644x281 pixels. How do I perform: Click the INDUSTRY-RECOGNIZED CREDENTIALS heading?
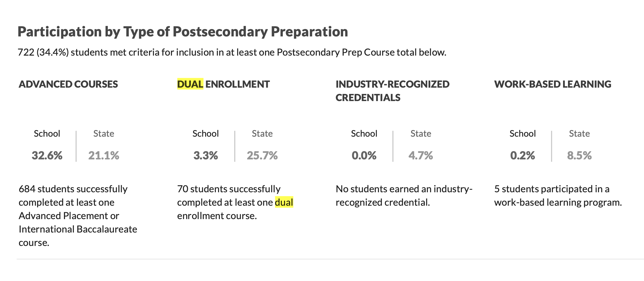point(392,91)
